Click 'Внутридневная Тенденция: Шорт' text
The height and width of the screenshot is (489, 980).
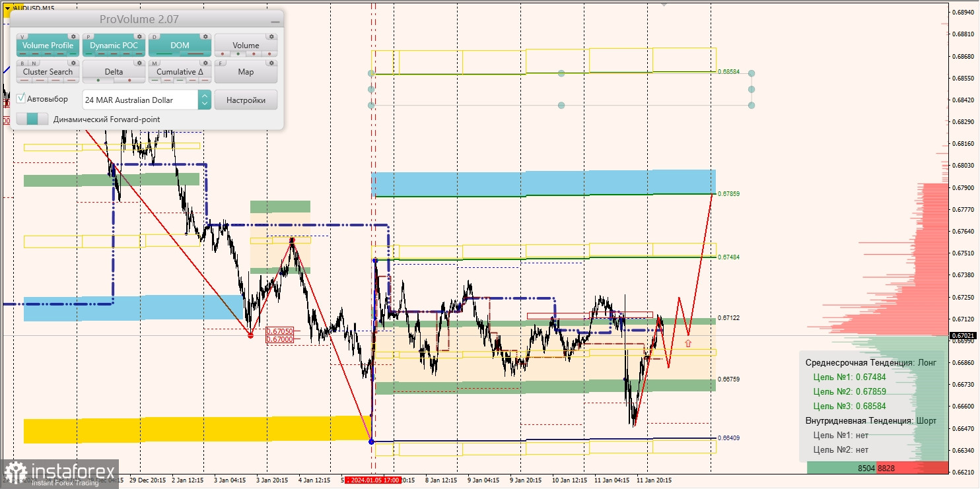pos(870,420)
